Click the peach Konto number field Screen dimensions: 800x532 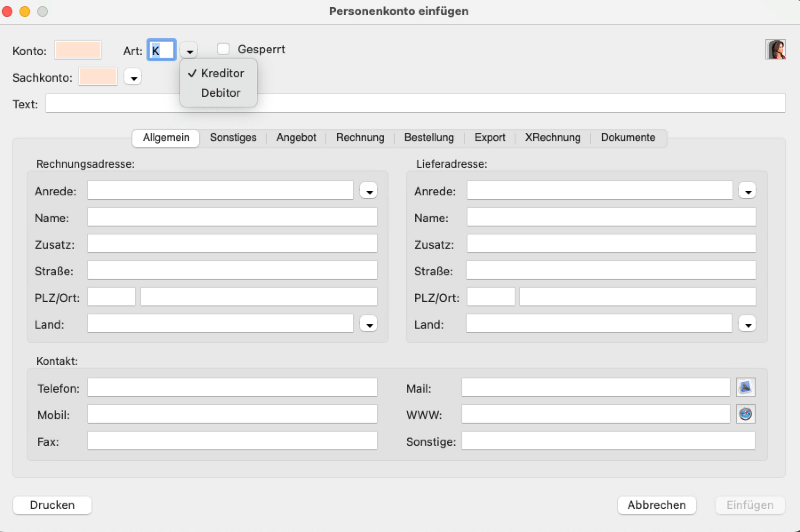pos(78,50)
